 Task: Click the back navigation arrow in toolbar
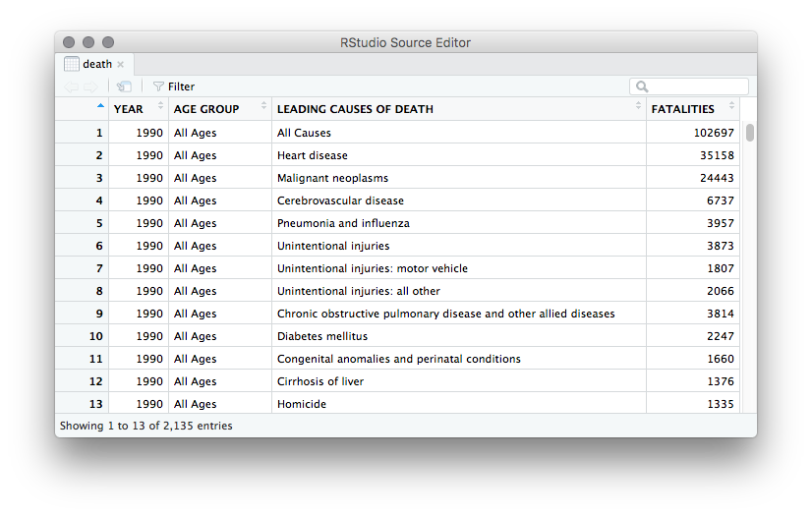pyautogui.click(x=72, y=86)
